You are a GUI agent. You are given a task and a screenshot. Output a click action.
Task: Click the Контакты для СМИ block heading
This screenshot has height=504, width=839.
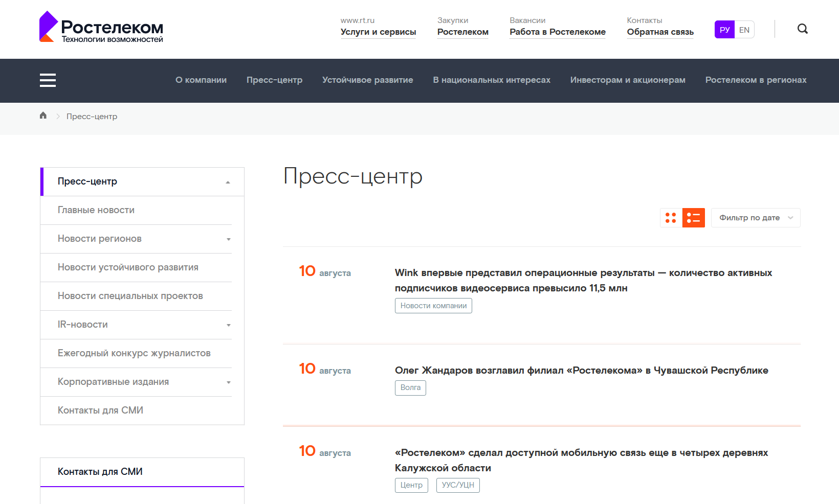coord(100,472)
